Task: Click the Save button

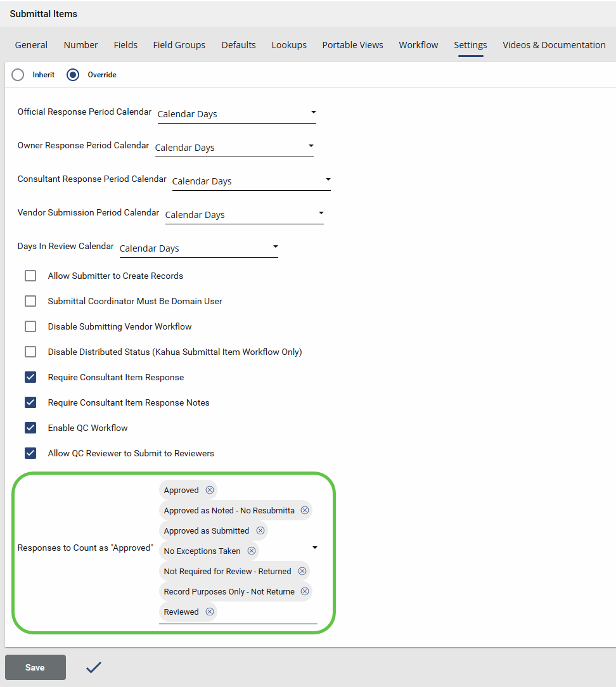Action: (35, 667)
